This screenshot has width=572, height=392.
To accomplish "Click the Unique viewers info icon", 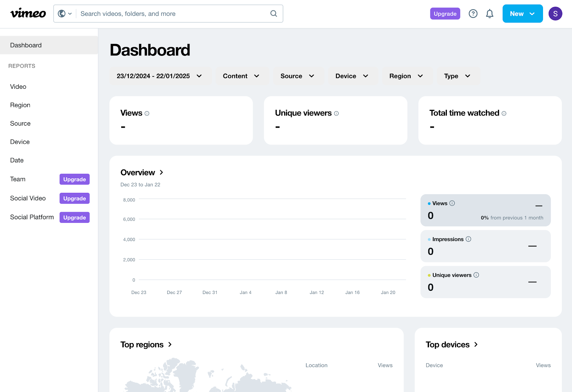I will 336,113.
